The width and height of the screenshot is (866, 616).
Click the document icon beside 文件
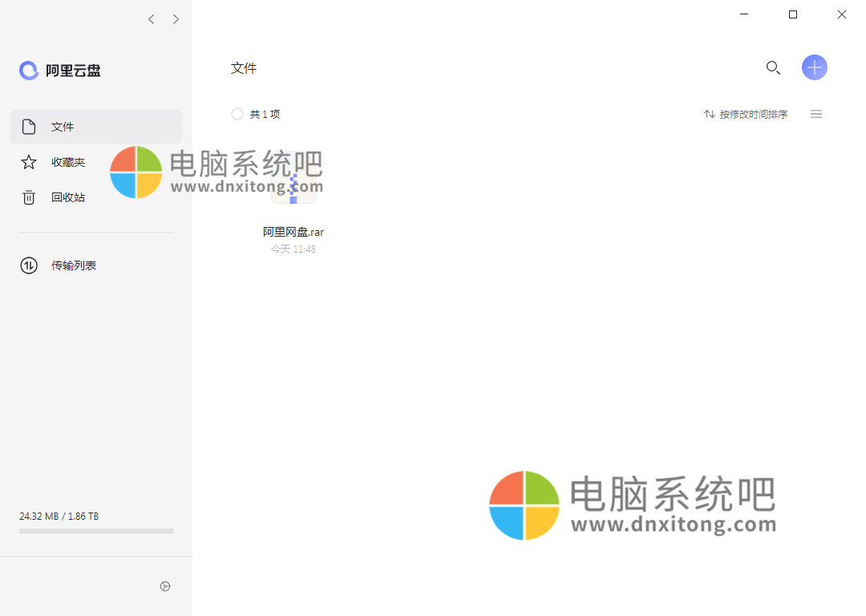(x=29, y=126)
